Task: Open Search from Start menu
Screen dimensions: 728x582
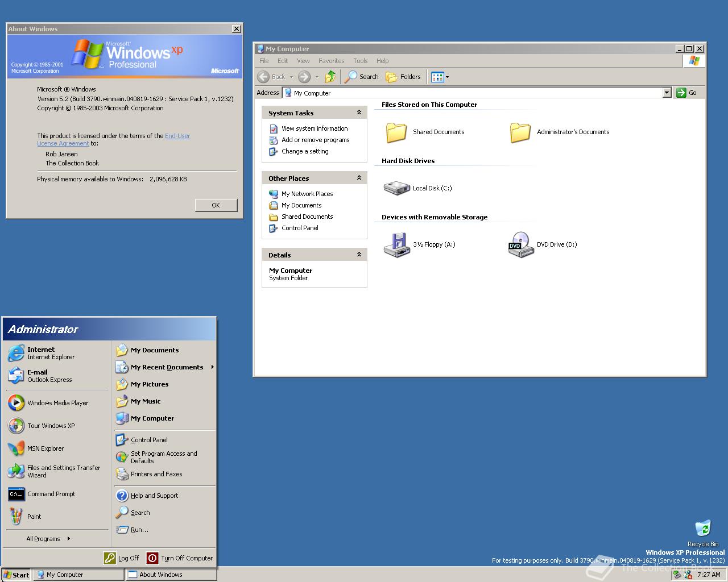Action: click(x=165, y=513)
